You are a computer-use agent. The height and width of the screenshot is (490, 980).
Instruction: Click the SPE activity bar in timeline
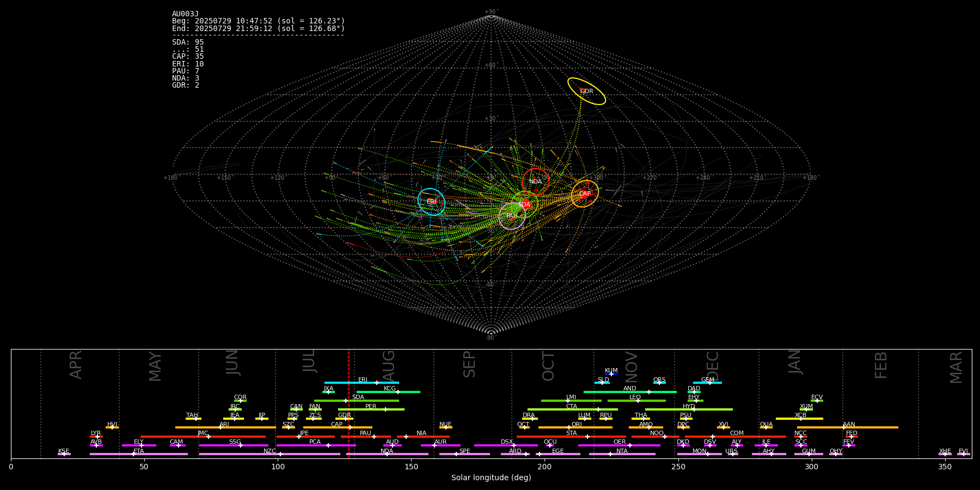click(x=464, y=454)
